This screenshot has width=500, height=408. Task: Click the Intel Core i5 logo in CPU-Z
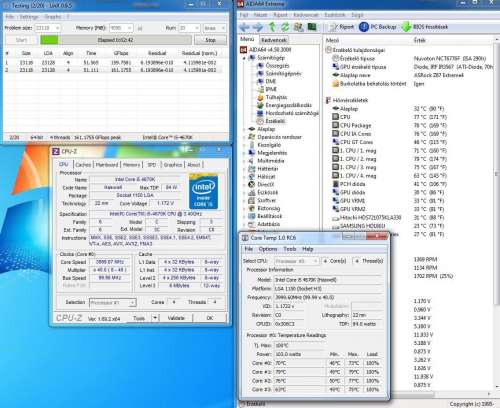[x=203, y=191]
